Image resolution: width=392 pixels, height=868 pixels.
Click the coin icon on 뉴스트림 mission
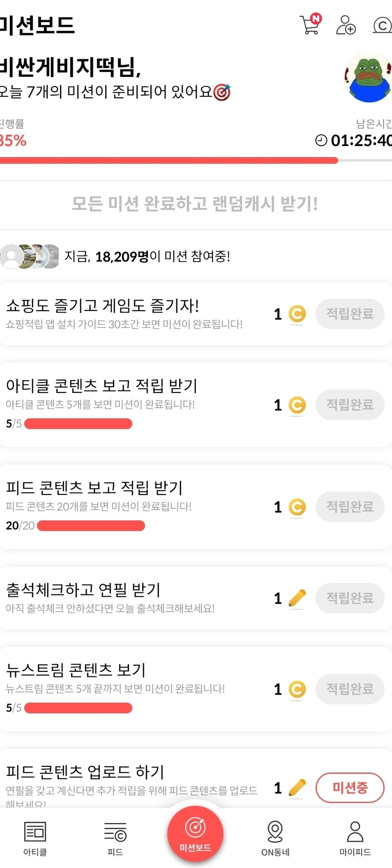[297, 689]
